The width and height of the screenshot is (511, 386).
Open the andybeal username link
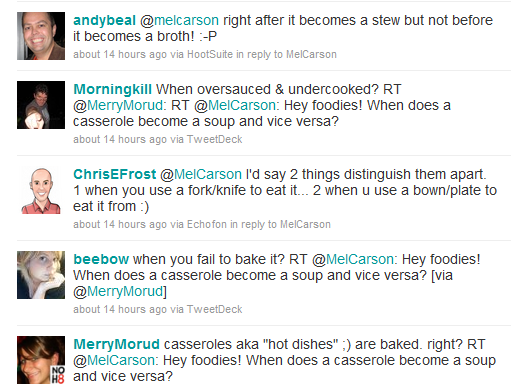click(x=104, y=21)
